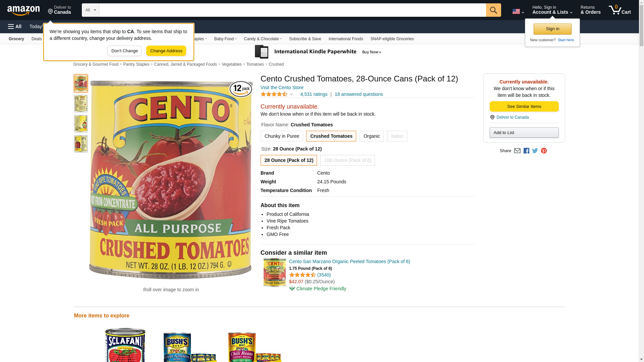Visit the Cento Store link

[x=282, y=87]
